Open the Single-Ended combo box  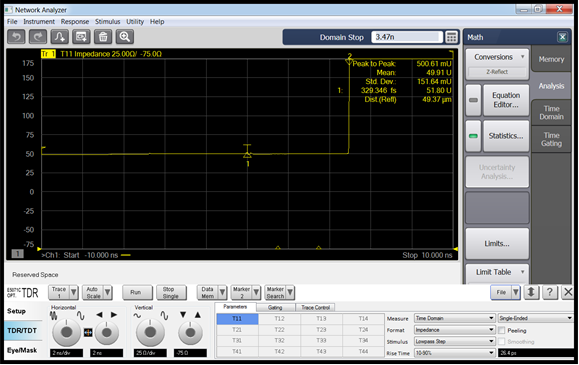(535, 318)
